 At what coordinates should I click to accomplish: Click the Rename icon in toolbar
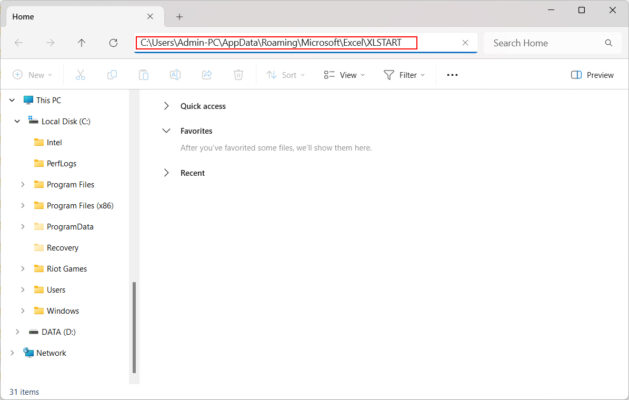(x=175, y=75)
